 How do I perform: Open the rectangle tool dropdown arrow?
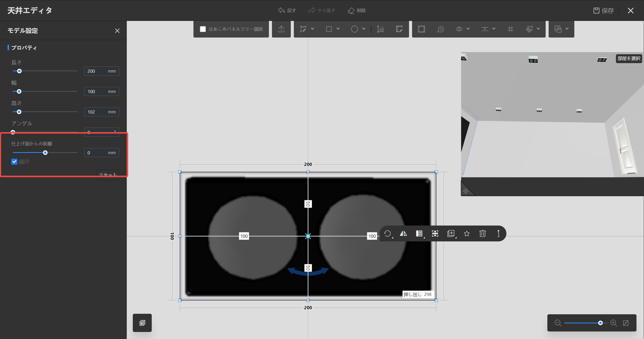point(338,29)
